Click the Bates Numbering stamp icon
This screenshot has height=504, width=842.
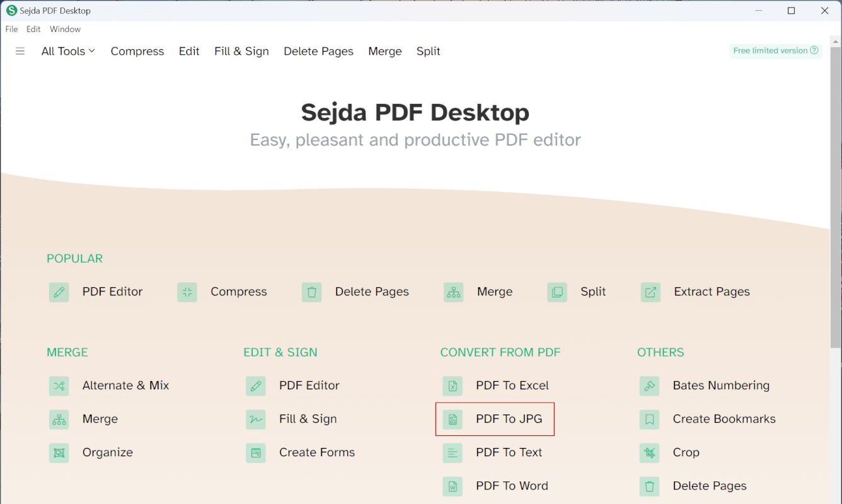649,386
